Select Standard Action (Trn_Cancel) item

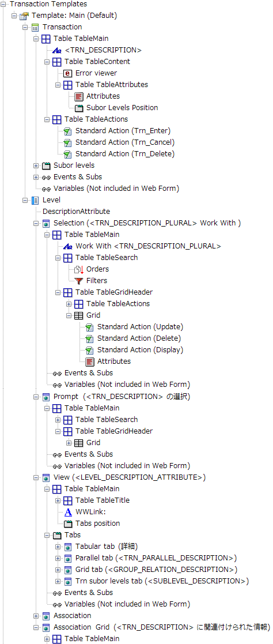click(x=125, y=142)
